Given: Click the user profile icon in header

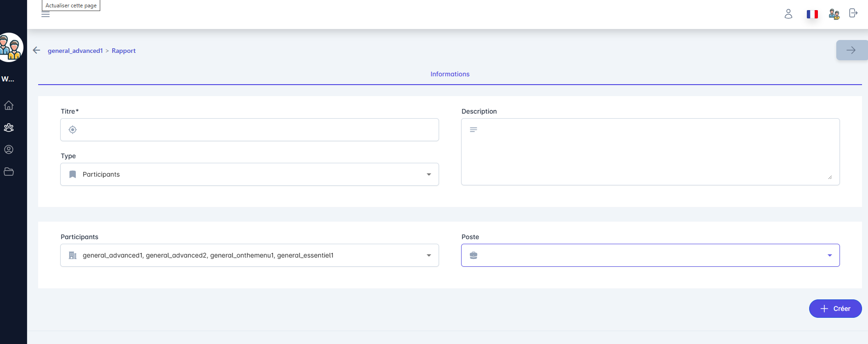Looking at the screenshot, I should pyautogui.click(x=788, y=14).
